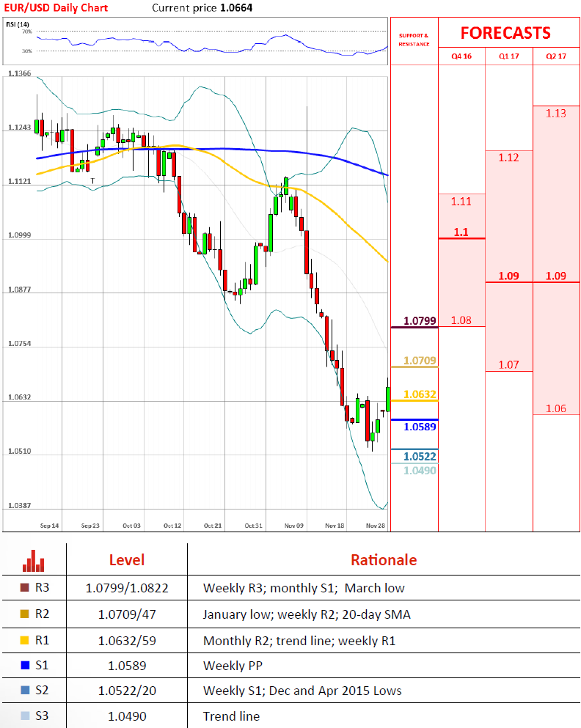Screen dimensions: 581x728
Task: Click the 1.1366 price axis label
Action: click(20, 73)
